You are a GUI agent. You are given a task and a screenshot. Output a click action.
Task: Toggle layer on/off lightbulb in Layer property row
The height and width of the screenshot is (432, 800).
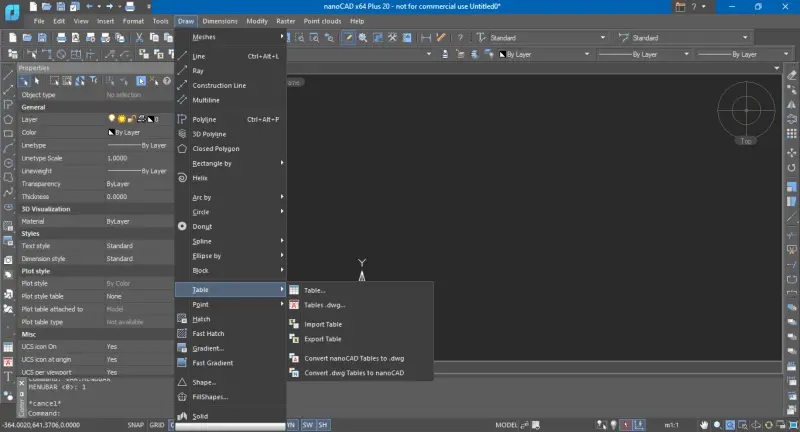tap(112, 119)
